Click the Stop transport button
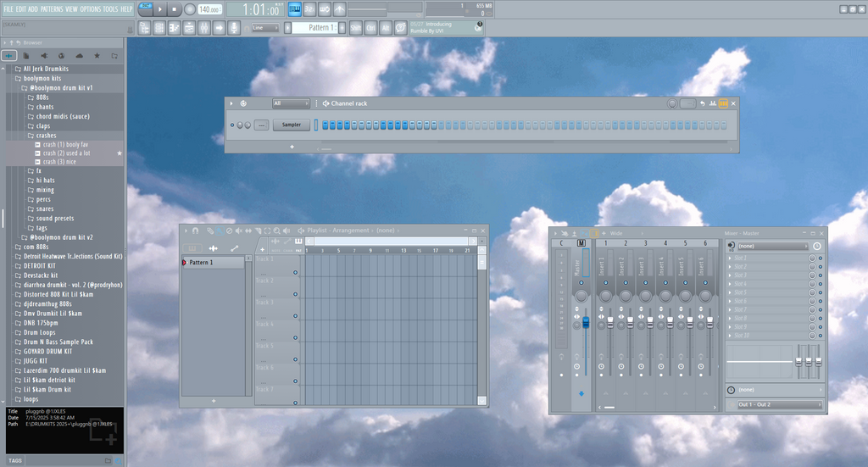 coord(175,9)
